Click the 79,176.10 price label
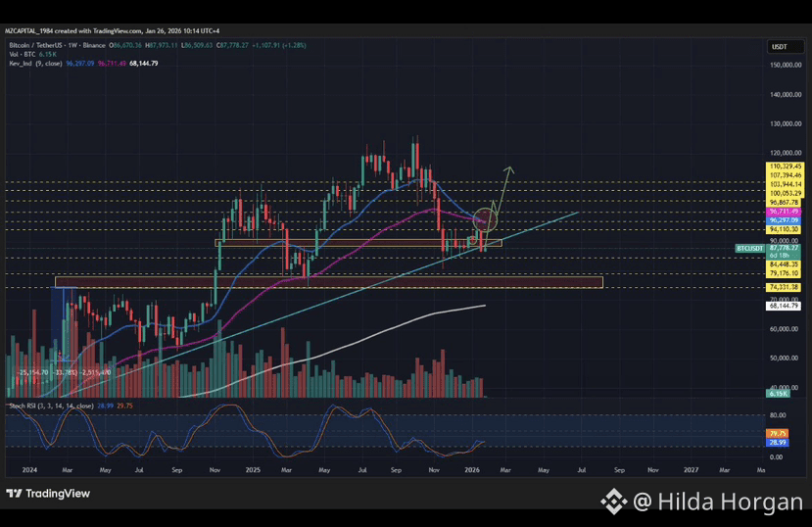This screenshot has width=812, height=527. (x=784, y=273)
